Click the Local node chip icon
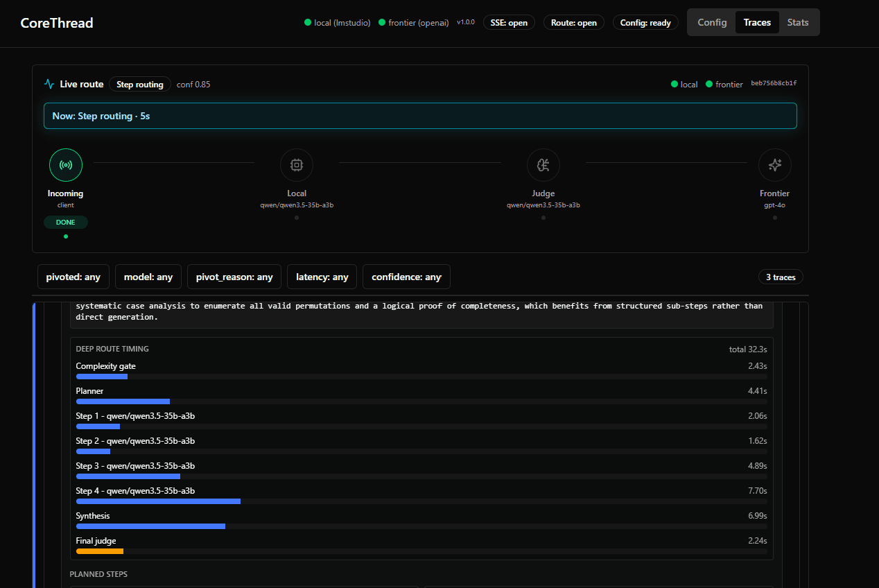This screenshot has height=588, width=879. click(297, 165)
